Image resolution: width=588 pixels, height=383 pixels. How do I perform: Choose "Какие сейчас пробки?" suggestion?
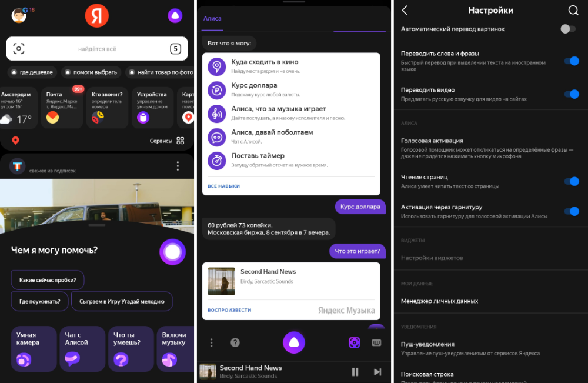tap(48, 280)
